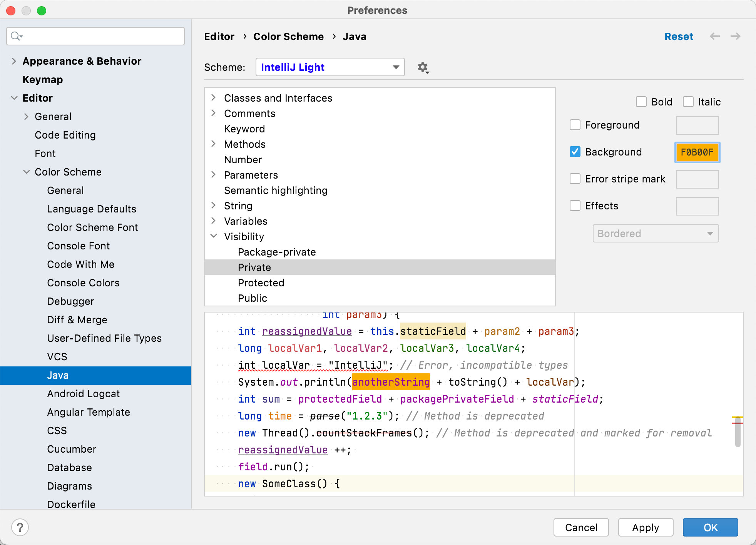Toggle the Background color checkbox on

pyautogui.click(x=576, y=152)
